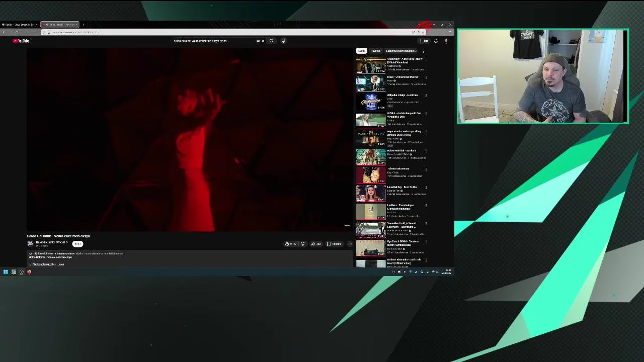
Task: Open Papa Roach wake up calling title
Action: [404, 133]
